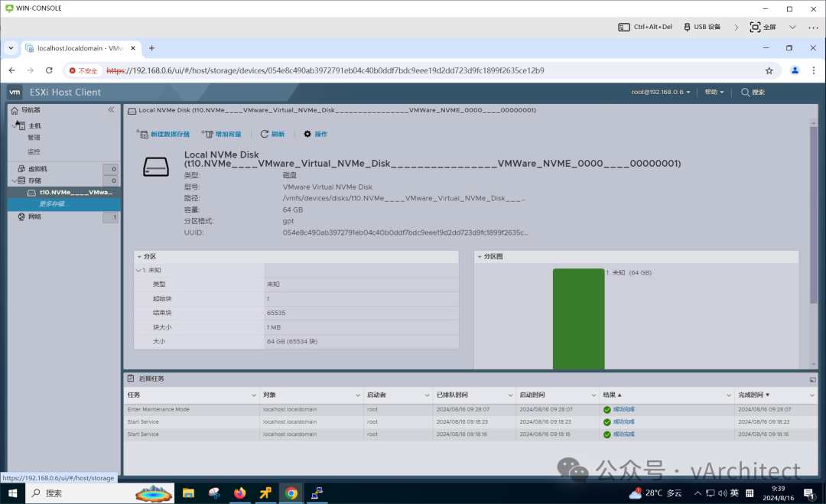Click the weather 28°C 多云 widget
Viewport: 826px width, 504px height.
pyautogui.click(x=656, y=493)
